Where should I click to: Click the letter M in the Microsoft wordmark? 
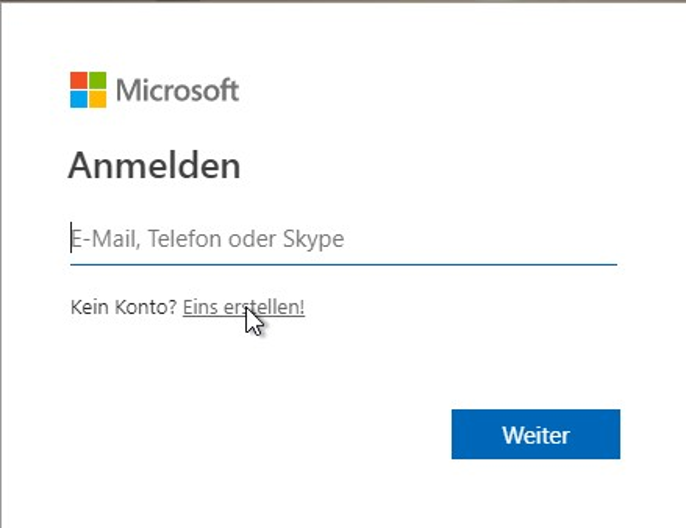point(127,90)
